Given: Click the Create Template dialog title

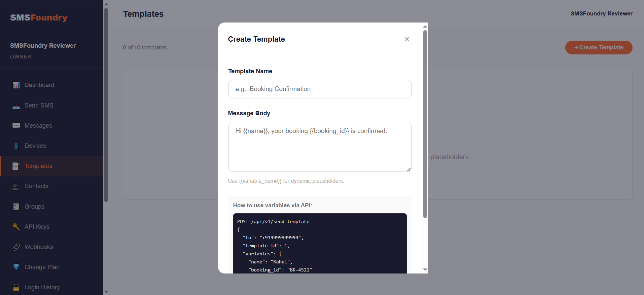Looking at the screenshot, I should [256, 39].
